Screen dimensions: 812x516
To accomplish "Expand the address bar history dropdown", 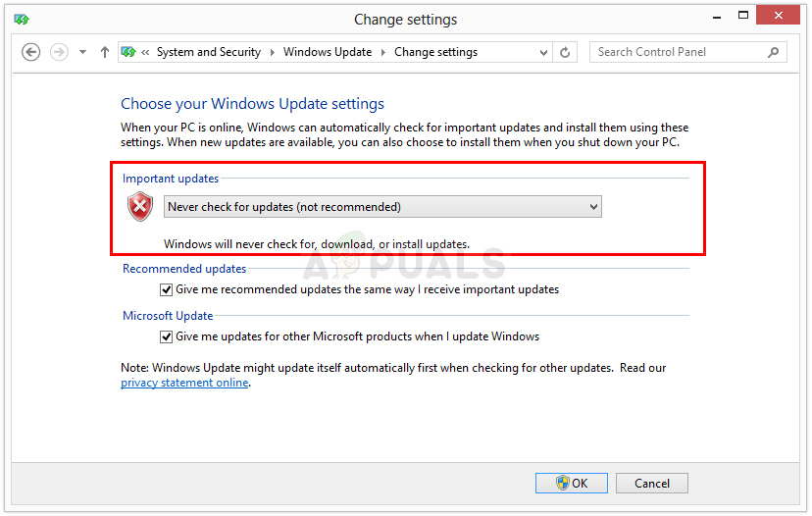I will (544, 53).
